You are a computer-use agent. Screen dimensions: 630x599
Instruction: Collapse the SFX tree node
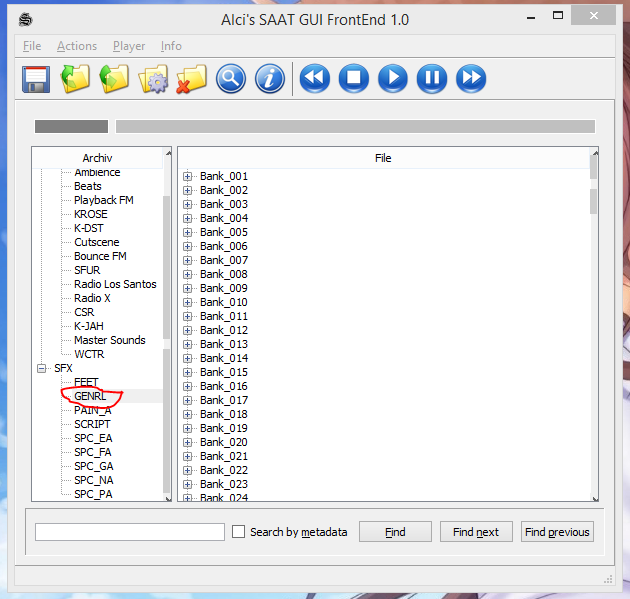41,368
